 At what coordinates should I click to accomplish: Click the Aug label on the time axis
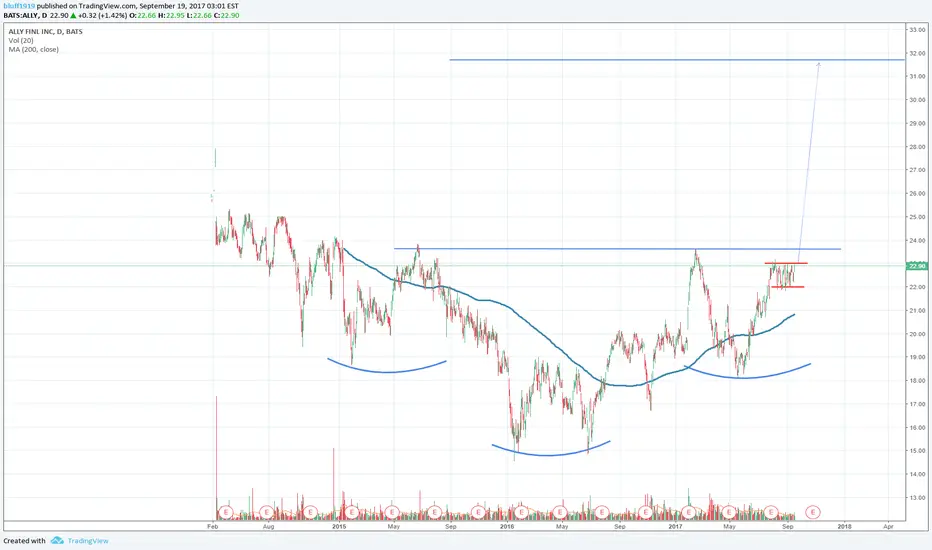(x=269, y=526)
